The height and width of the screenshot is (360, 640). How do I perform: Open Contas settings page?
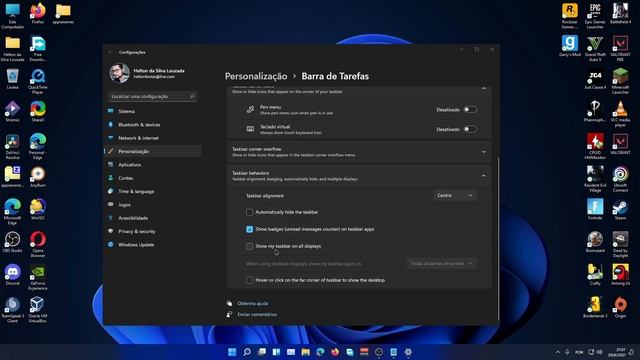[153, 178]
